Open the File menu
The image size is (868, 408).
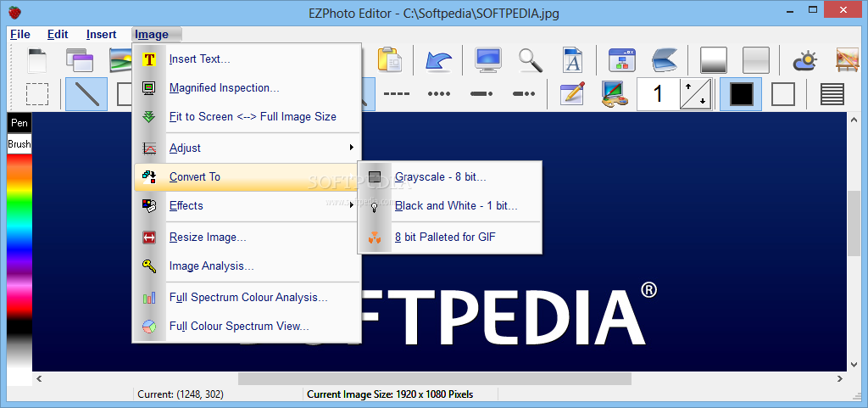click(x=20, y=34)
